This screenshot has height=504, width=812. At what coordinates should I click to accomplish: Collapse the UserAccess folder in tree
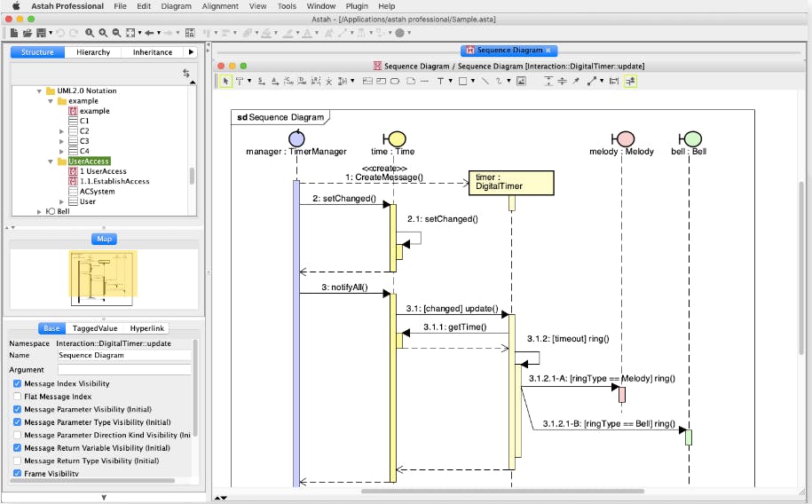[51, 161]
